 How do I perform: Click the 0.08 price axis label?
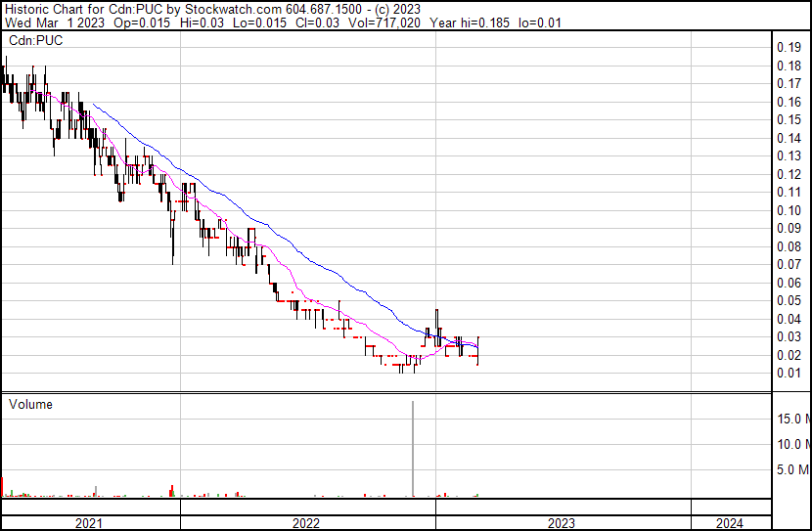click(x=789, y=246)
